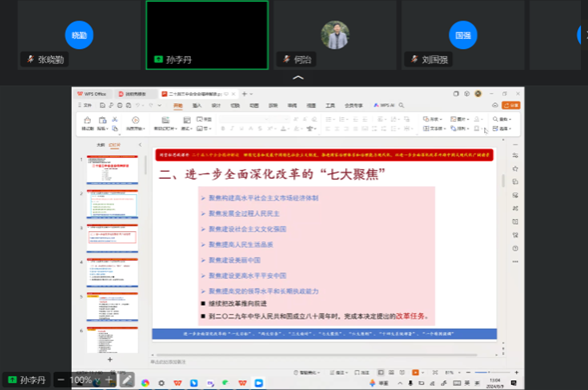Click the blue meeting app icon in taskbar

click(259, 383)
